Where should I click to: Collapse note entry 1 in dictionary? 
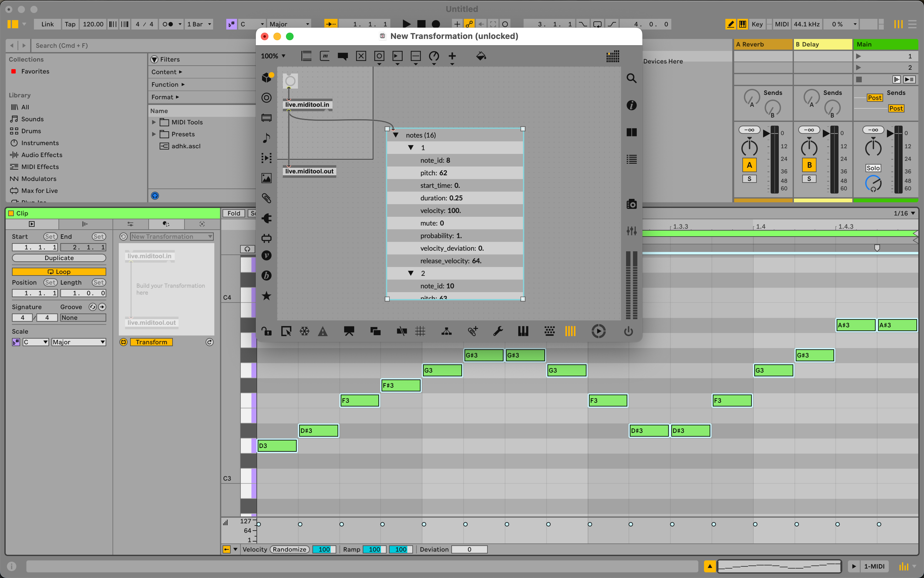[411, 147]
